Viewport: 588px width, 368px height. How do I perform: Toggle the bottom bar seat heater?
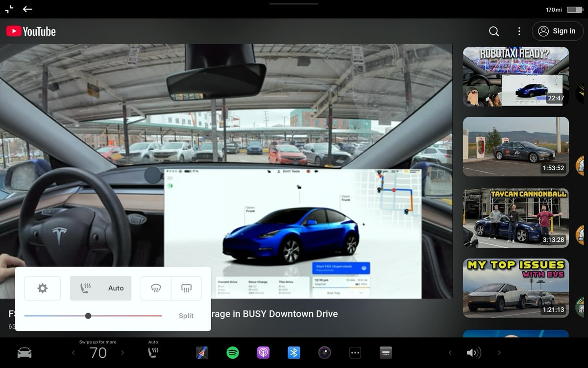pyautogui.click(x=153, y=351)
